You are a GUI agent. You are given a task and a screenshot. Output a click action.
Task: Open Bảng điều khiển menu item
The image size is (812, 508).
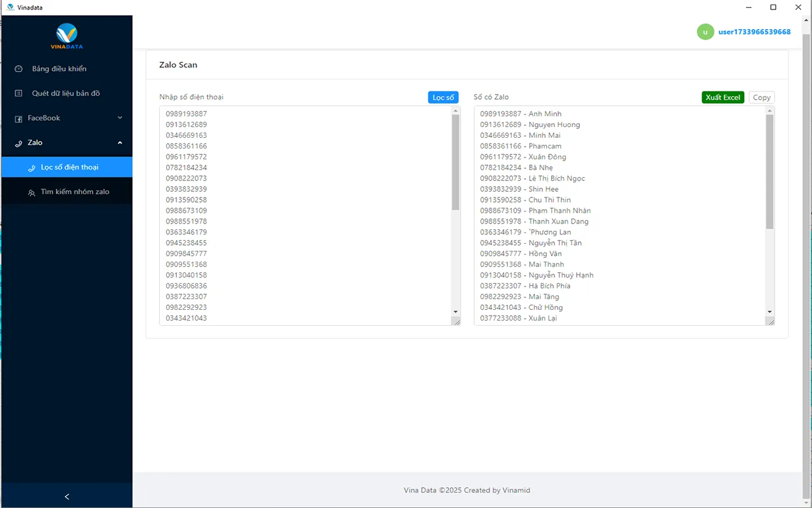coord(59,69)
